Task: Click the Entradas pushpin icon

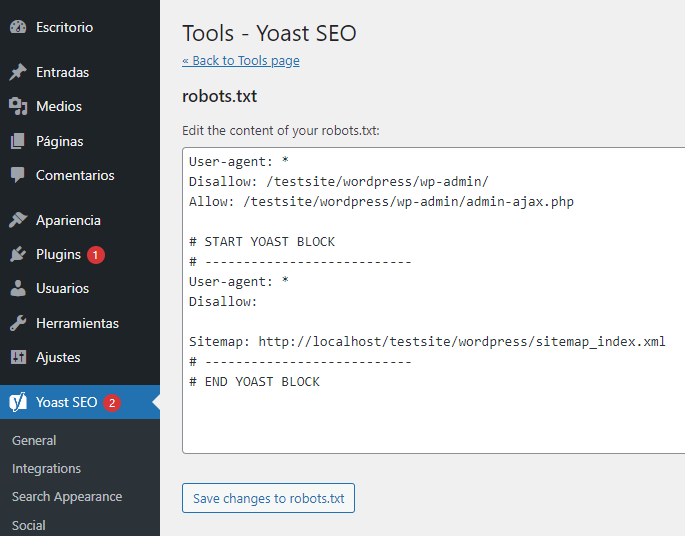Action: point(18,72)
